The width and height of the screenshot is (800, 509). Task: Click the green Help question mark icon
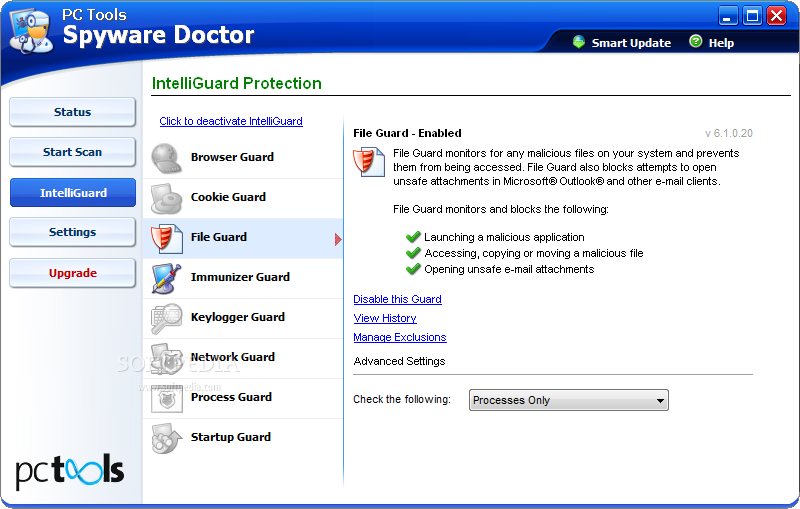[695, 41]
